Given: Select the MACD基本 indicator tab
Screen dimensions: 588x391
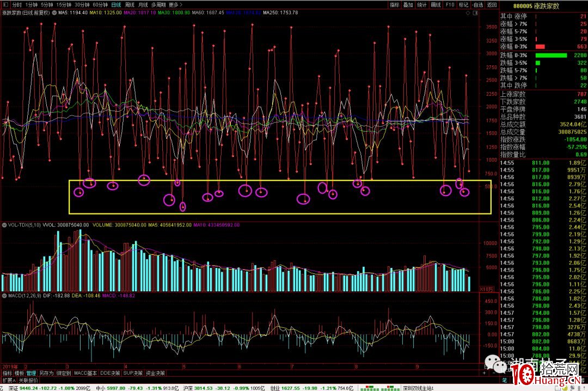Looking at the screenshot, I should (85, 374).
